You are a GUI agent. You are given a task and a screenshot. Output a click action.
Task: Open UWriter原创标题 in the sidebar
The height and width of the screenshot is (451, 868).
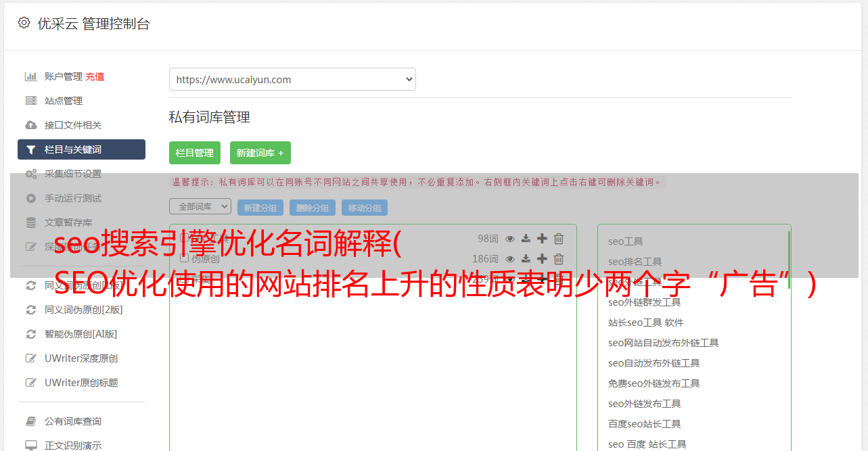[x=81, y=383]
